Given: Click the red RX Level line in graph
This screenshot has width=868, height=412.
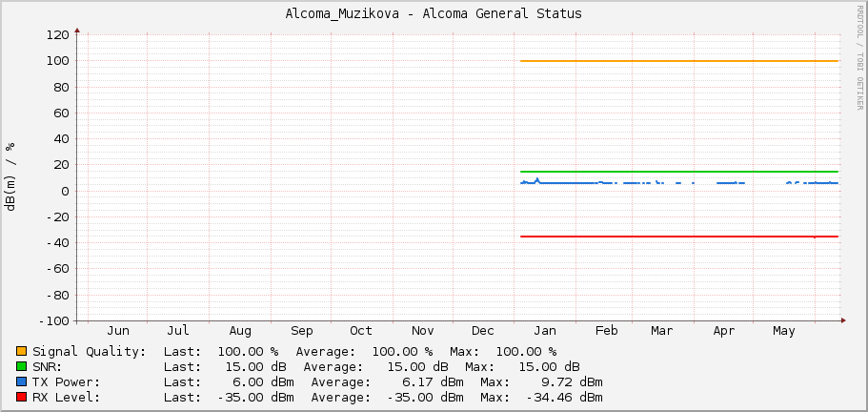Looking at the screenshot, I should click(x=679, y=237).
